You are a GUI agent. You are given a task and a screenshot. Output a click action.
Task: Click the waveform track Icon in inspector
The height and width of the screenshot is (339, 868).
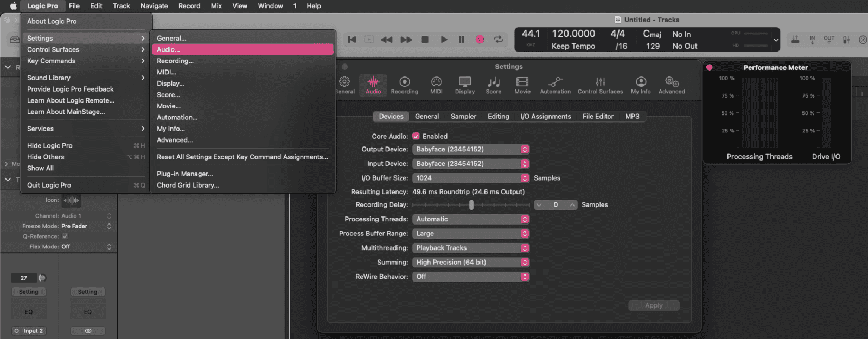click(71, 200)
